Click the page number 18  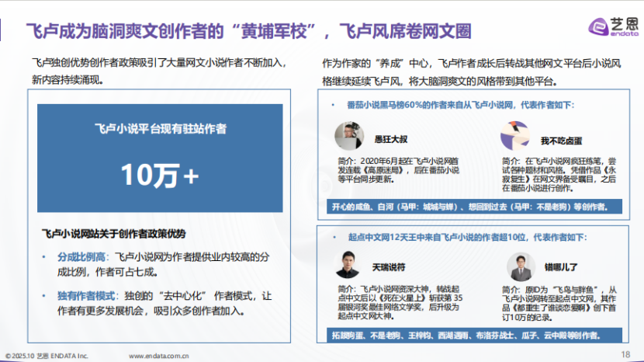[625, 354]
